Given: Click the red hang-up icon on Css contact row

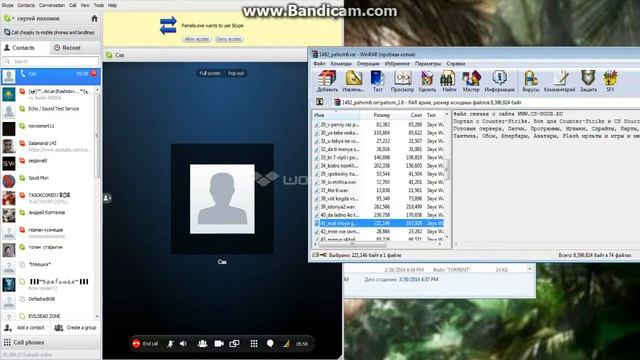Looking at the screenshot, I should point(94,73).
